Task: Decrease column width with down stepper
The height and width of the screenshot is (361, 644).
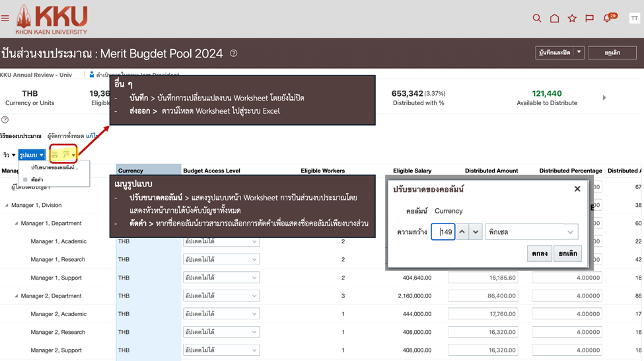Action: [x=476, y=232]
